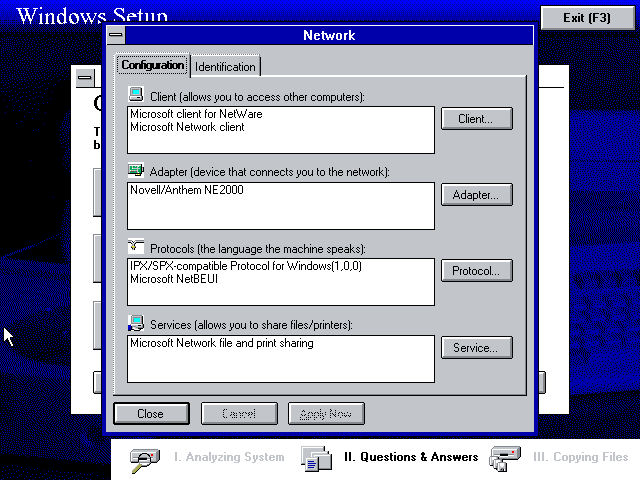Click the I. Analyzing System label
Screen dimensions: 640x480
[229, 457]
